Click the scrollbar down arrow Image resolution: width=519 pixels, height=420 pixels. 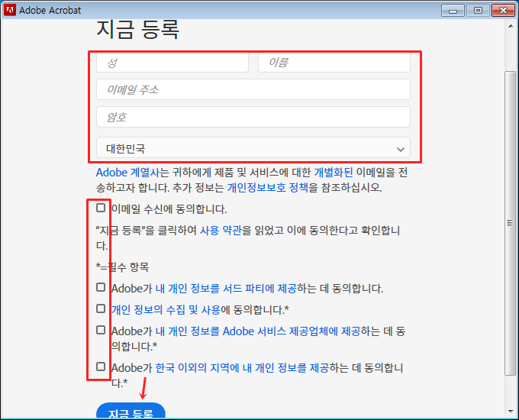511,412
